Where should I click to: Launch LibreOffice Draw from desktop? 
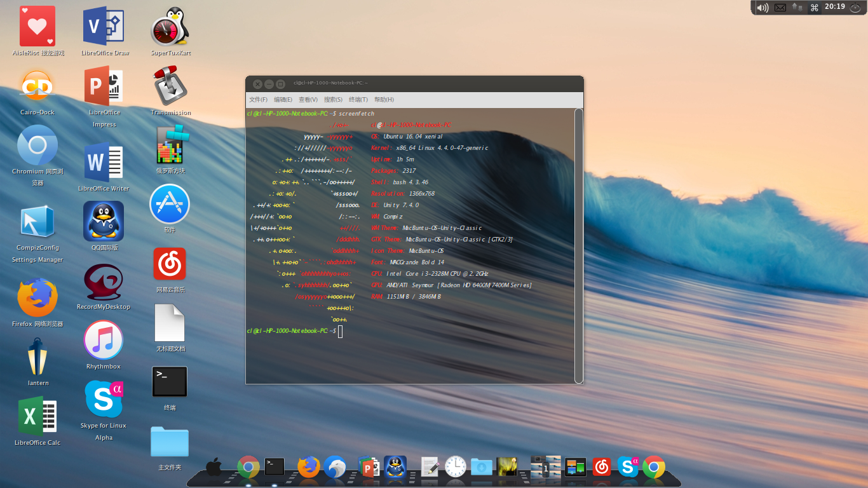click(104, 26)
